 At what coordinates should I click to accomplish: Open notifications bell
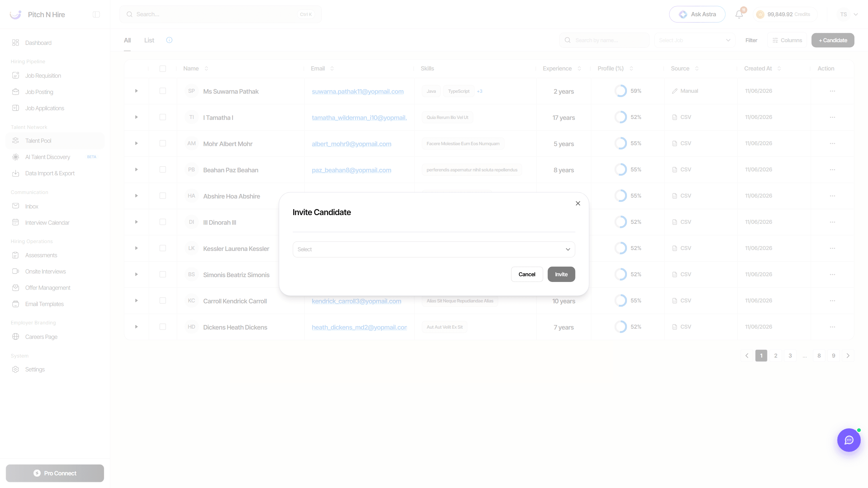(x=739, y=14)
